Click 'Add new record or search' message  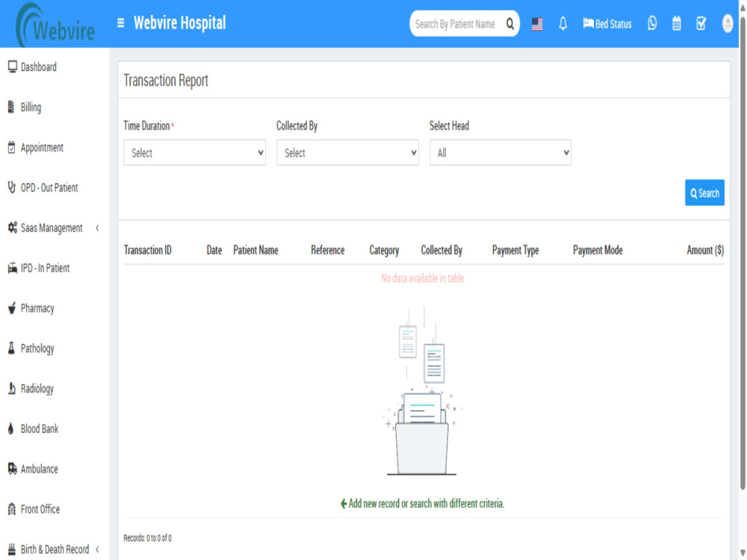pos(422,503)
